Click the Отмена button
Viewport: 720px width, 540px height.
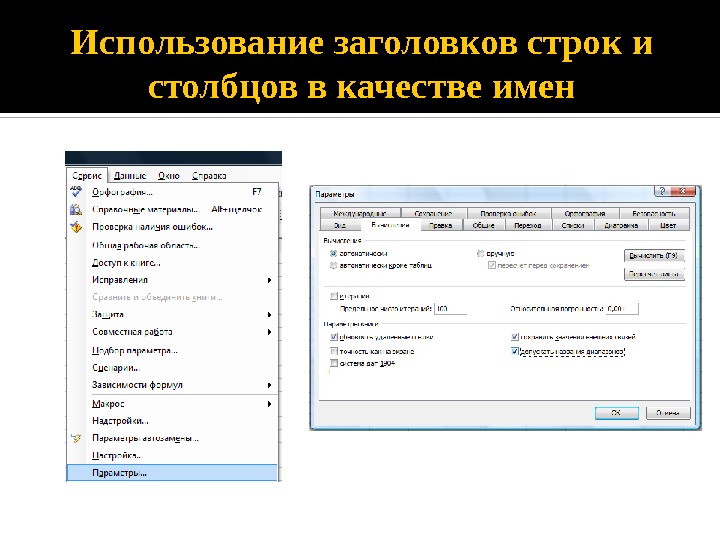click(x=668, y=413)
